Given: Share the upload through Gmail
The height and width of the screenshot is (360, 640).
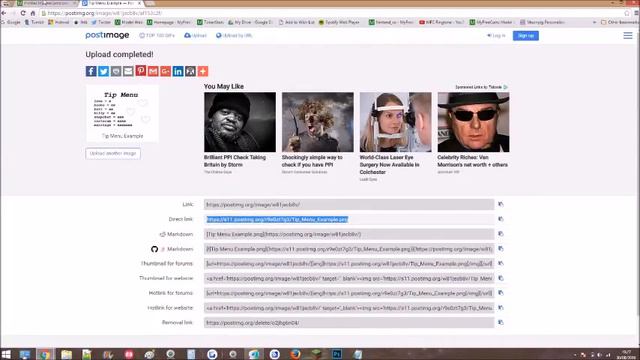Looking at the screenshot, I should tap(153, 71).
